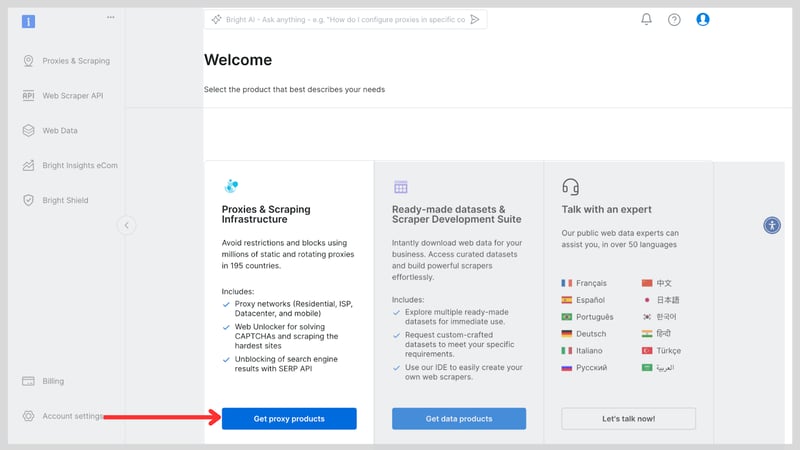Click 'Select the product that best describes' subtitle
The image size is (800, 450).
[x=294, y=89]
